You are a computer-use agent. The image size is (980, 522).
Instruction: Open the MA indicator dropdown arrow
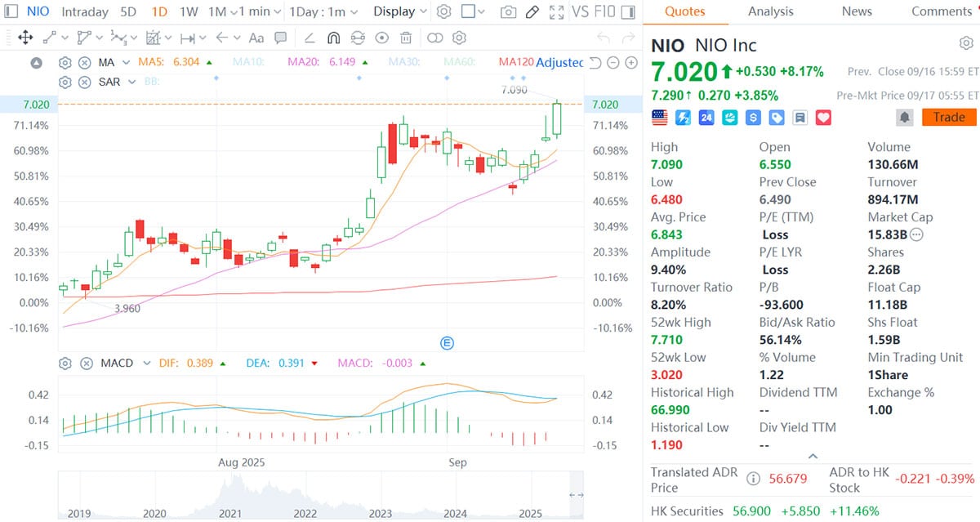click(x=125, y=62)
